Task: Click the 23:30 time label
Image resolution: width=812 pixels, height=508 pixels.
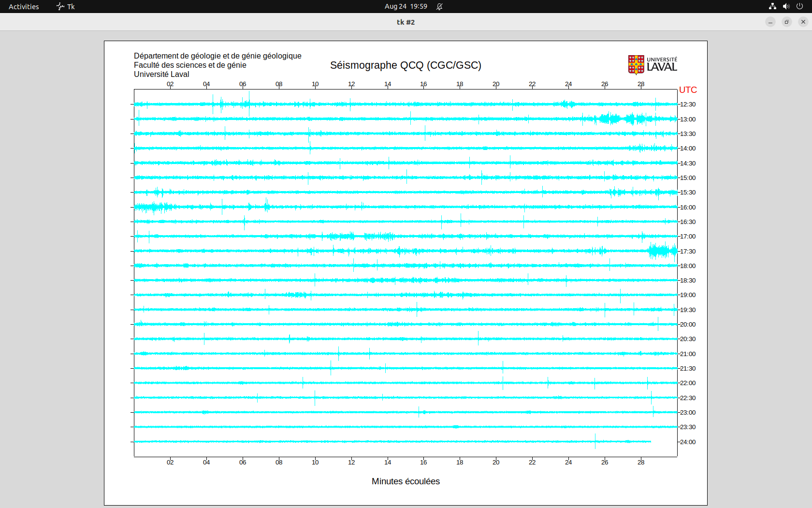Action: (x=688, y=427)
